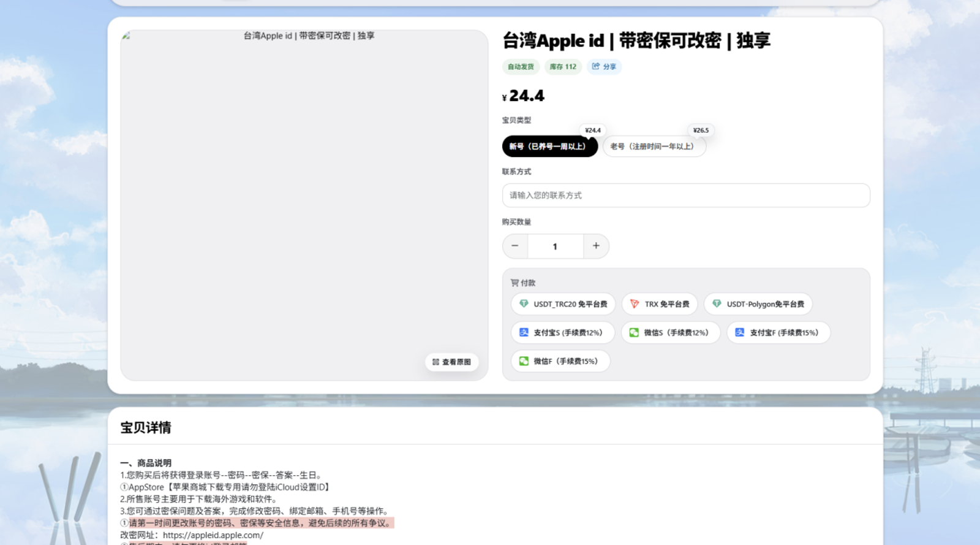Click the ¥26.5 price bubble
Screen dimensions: 980x545
point(701,130)
